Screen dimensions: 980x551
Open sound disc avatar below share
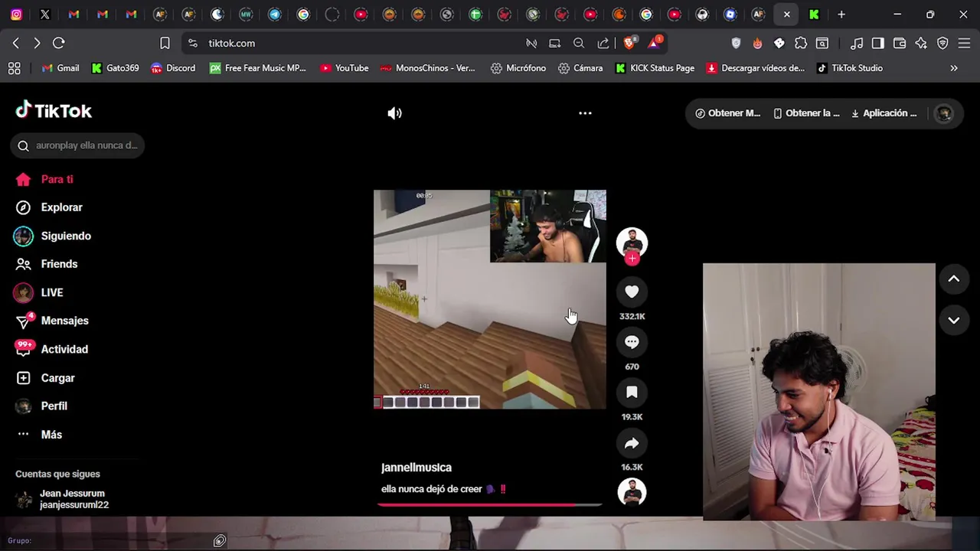click(632, 492)
